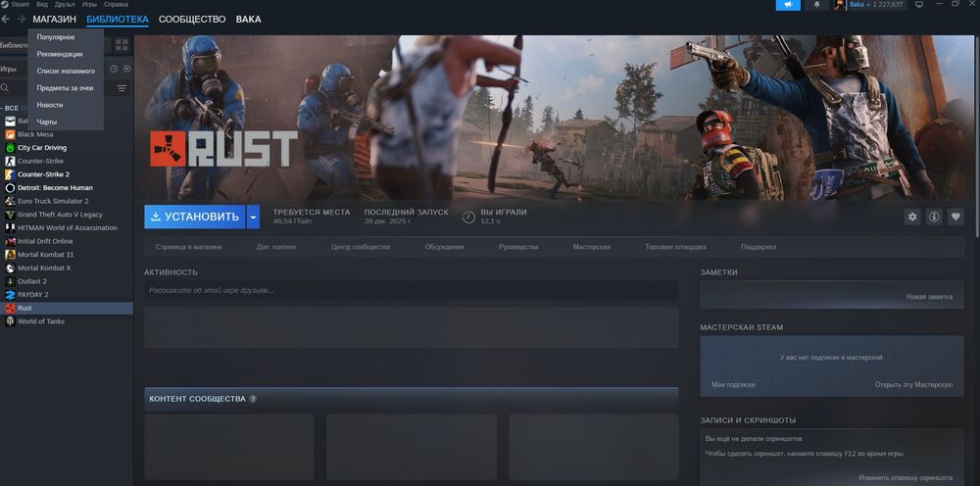
Task: Open the Вид menu
Action: coord(42,4)
